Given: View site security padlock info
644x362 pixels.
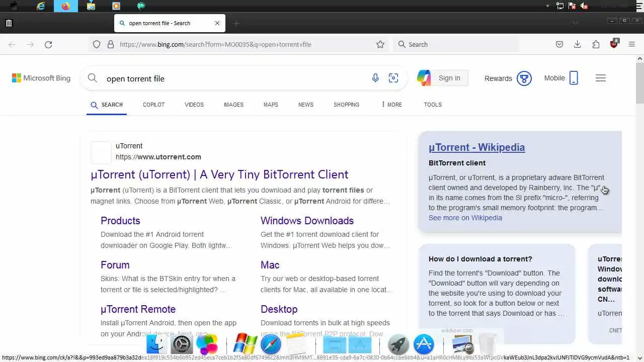Looking at the screenshot, I should 111,44.
